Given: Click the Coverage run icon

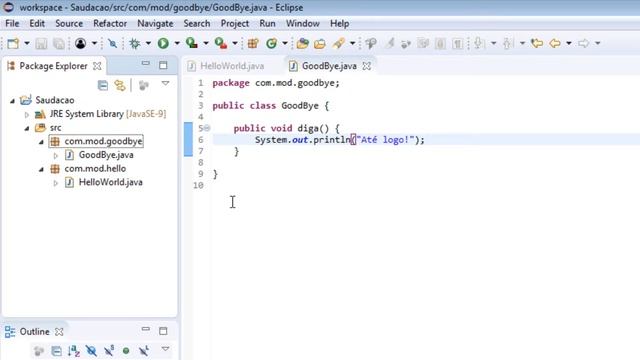Looking at the screenshot, I should tap(191, 43).
